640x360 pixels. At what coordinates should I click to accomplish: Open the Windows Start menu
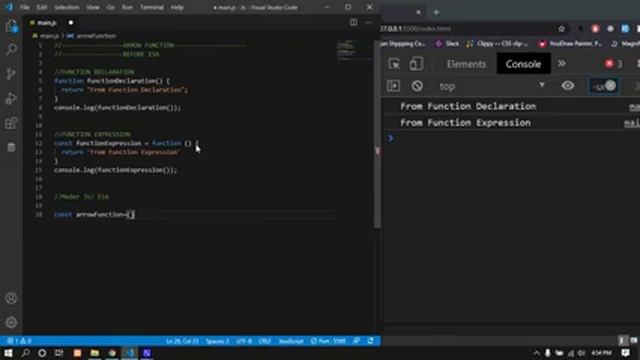pos(8,353)
